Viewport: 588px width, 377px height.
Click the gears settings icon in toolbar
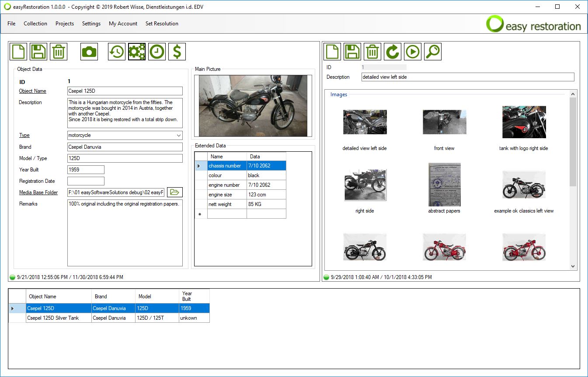(x=137, y=52)
